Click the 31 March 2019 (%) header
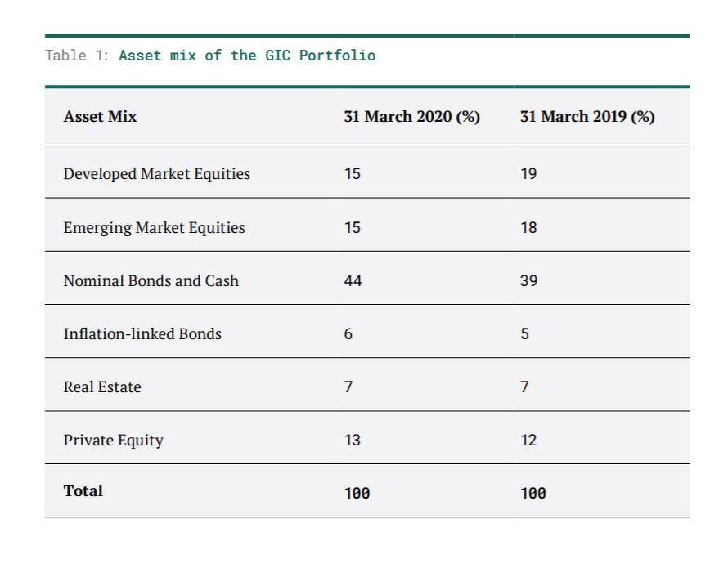728x568 pixels. pos(587,117)
